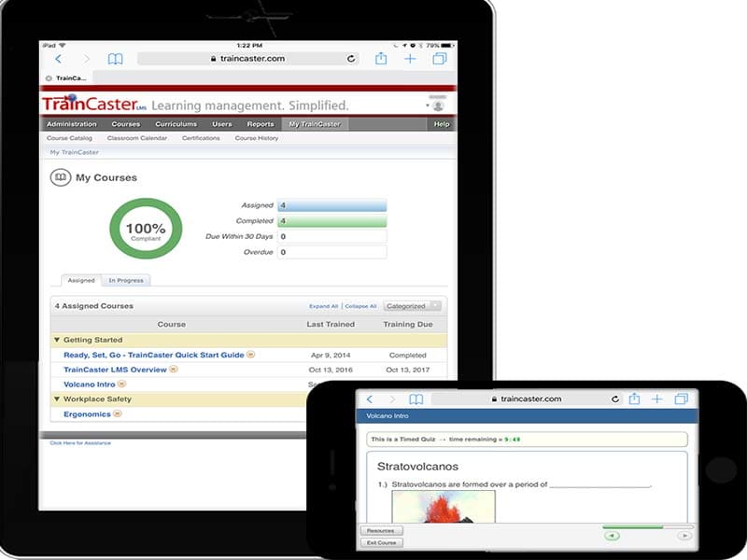Go to Course History submenu
Viewport: 747px width, 560px height.
click(x=256, y=138)
